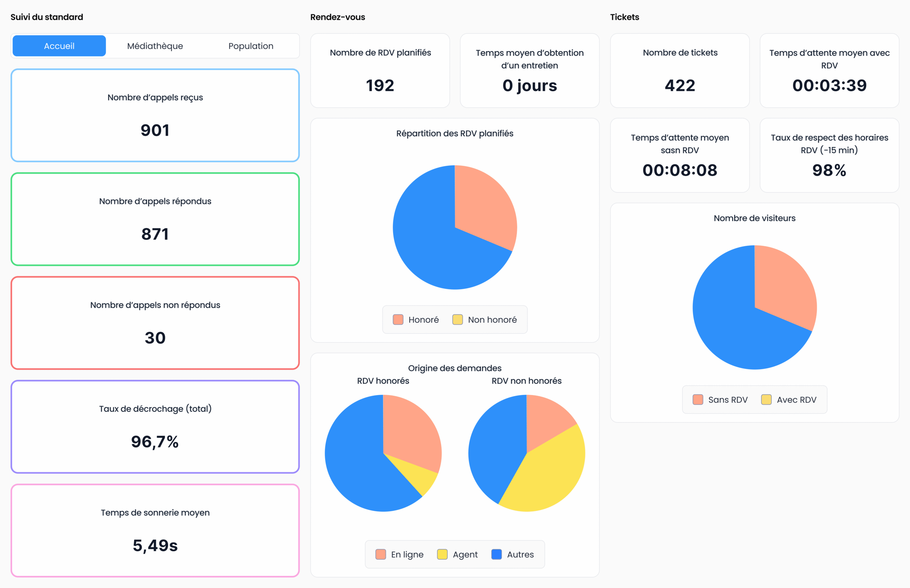
Task: Click the Nombre d'appels non répondus card
Action: [155, 323]
